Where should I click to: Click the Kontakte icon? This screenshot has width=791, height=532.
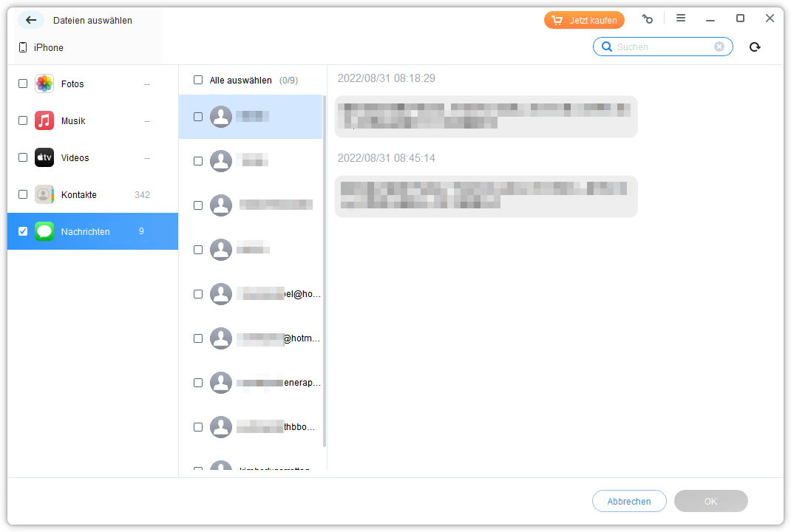44,194
